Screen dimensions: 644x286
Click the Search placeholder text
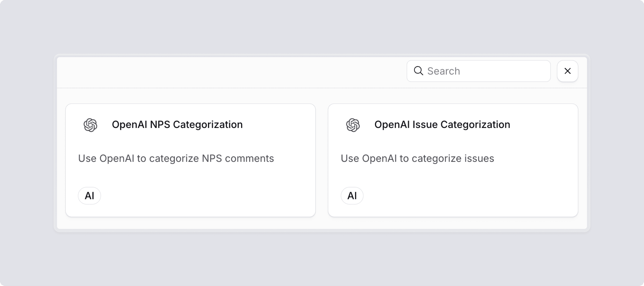pos(443,71)
